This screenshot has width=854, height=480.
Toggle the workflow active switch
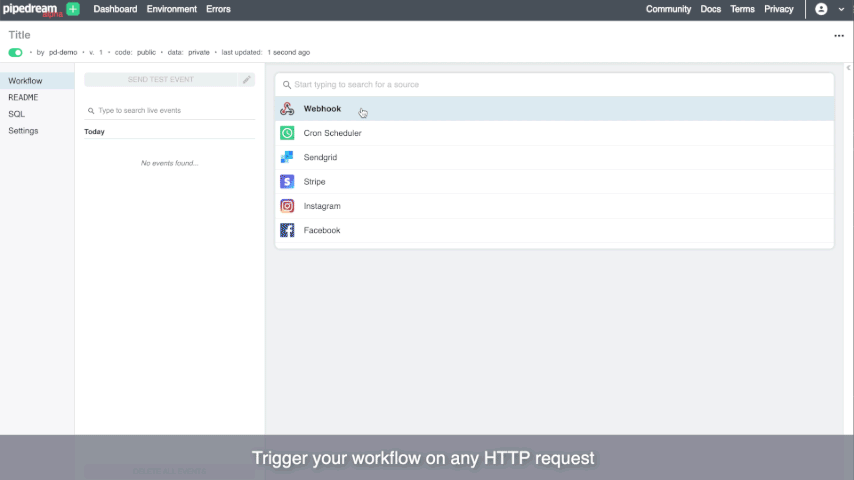point(15,52)
